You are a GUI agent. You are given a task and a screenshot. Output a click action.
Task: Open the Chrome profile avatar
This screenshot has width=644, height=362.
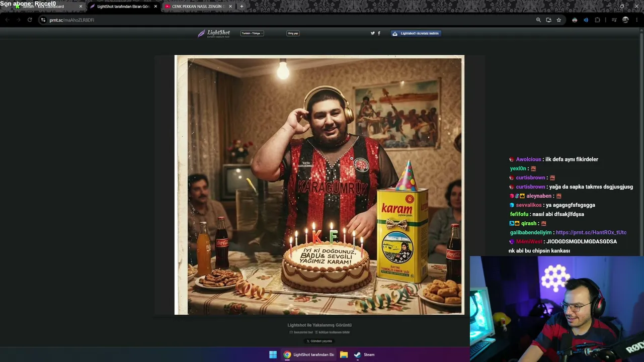tap(625, 20)
